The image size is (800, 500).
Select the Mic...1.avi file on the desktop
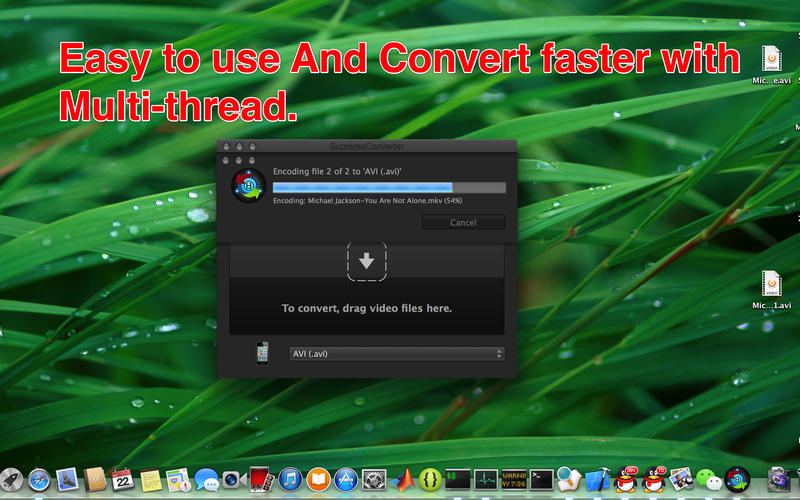[771, 290]
